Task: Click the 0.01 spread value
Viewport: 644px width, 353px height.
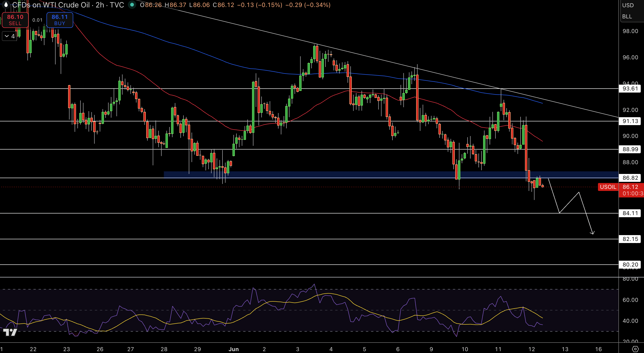Action: tap(37, 20)
